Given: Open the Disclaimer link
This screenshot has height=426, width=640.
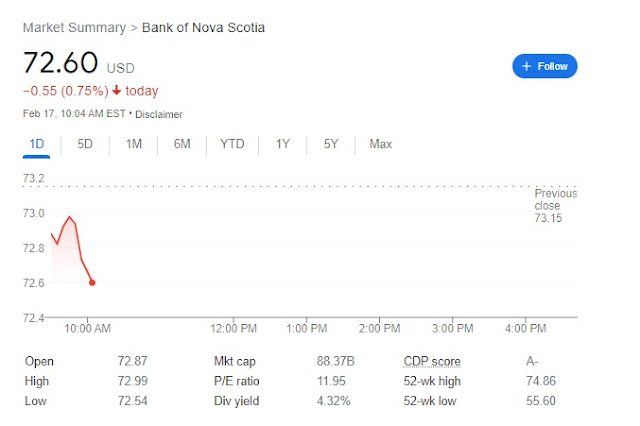Looking at the screenshot, I should pyautogui.click(x=159, y=114).
